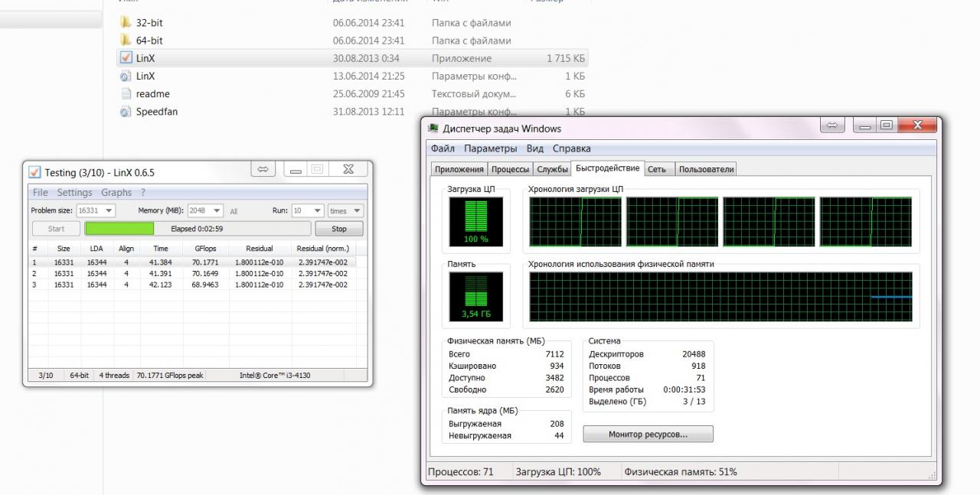This screenshot has width=980, height=495.
Task: Open the 32-bit folder icon
Action: point(126,22)
